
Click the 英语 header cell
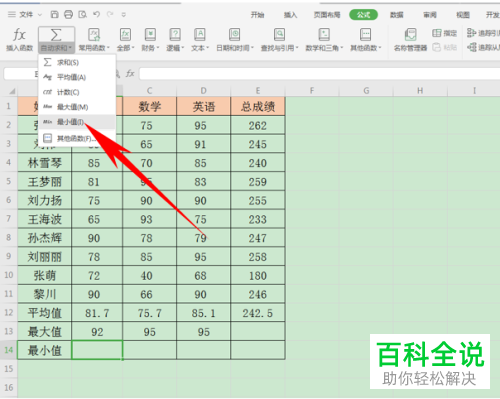tap(203, 106)
